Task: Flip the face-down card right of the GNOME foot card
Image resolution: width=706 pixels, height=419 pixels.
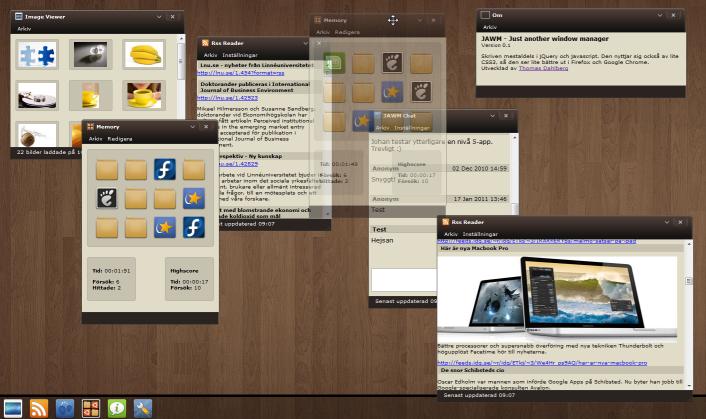Action: 136,198
